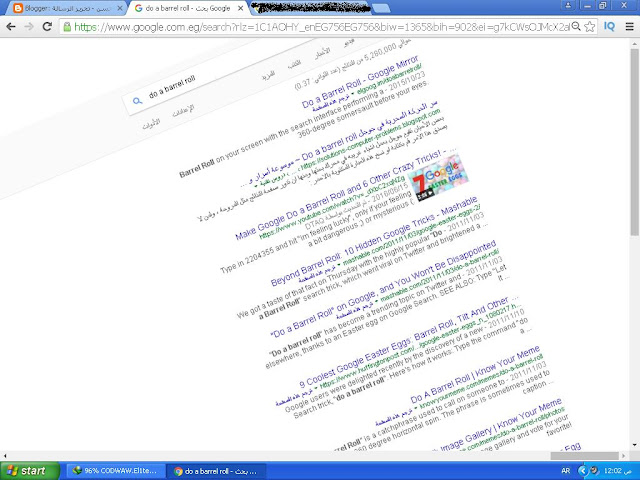The image size is (640, 480).
Task: Click the AR language indicator in the tray
Action: coord(566,471)
